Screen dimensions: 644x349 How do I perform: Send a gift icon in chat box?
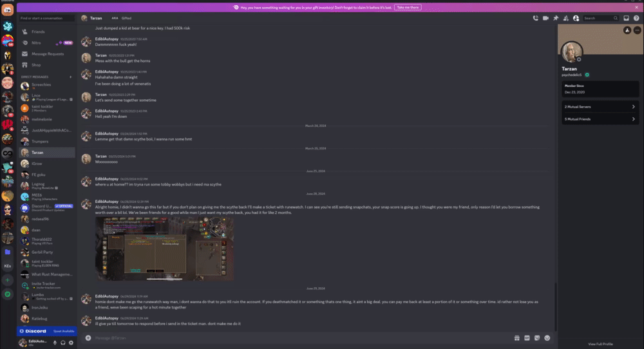[516, 338]
